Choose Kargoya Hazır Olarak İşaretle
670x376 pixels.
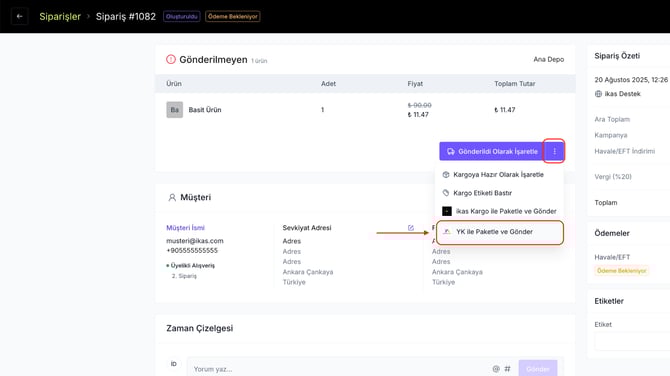point(498,174)
